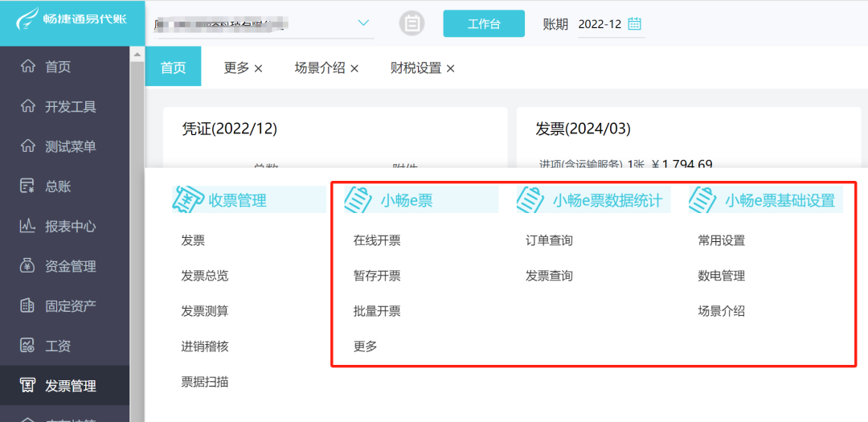Open 测试菜单 in the sidebar

65,146
